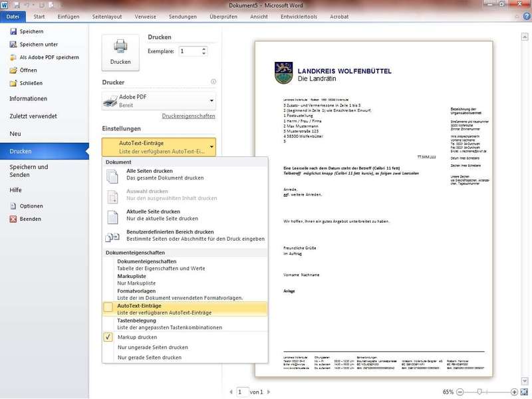
Task: Switch to the Seitenlayout ribbon tab
Action: pyautogui.click(x=107, y=17)
